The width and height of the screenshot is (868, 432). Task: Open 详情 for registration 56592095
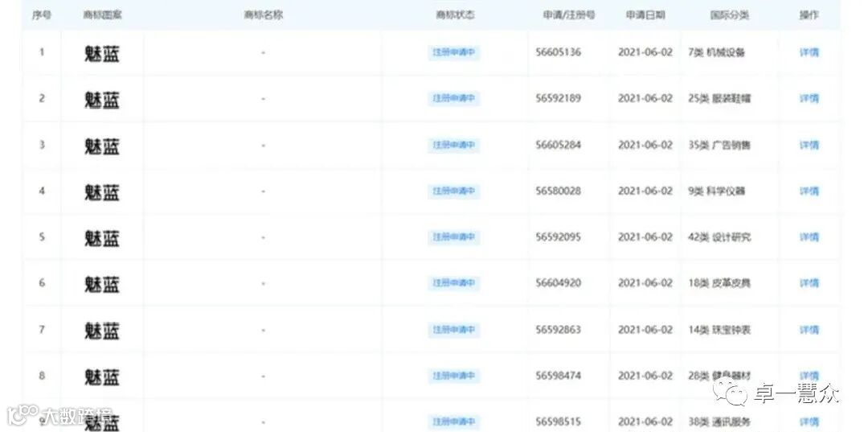point(809,237)
